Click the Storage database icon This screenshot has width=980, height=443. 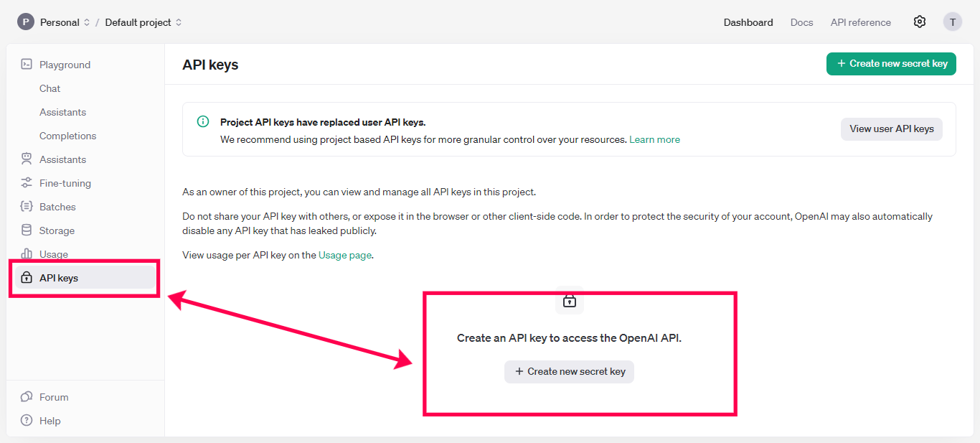[27, 230]
